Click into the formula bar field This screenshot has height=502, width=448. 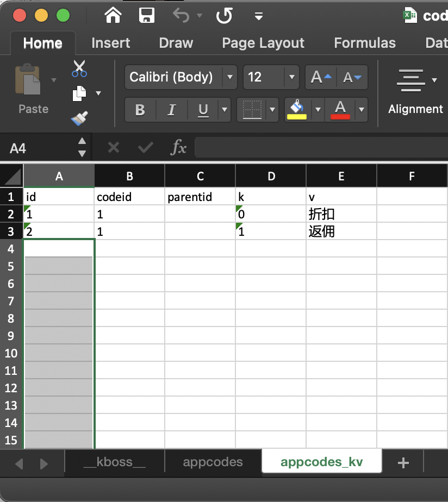[321, 148]
